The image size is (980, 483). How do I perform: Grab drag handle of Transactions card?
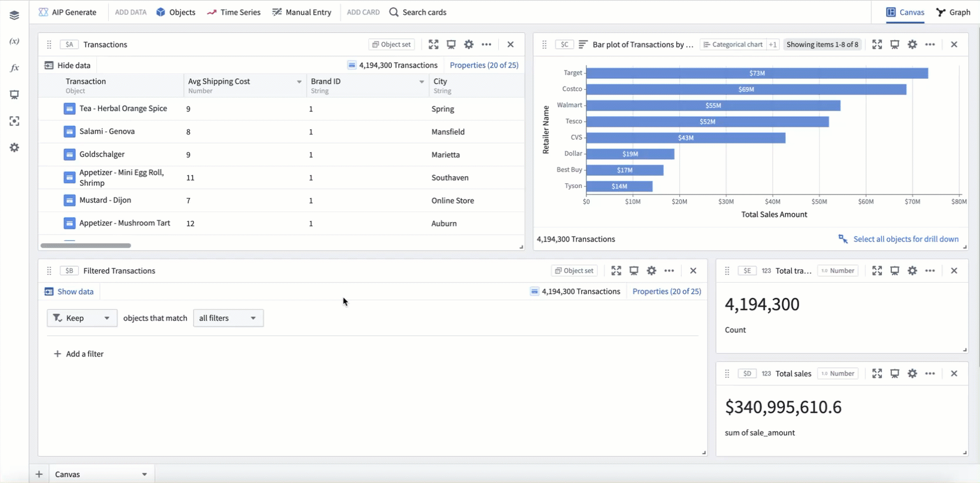pos(49,45)
